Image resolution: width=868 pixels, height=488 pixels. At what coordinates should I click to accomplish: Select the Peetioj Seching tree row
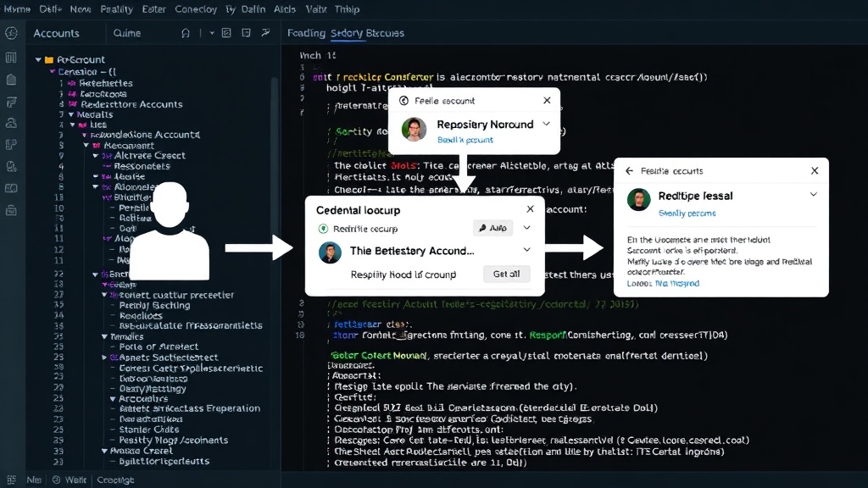(154, 305)
